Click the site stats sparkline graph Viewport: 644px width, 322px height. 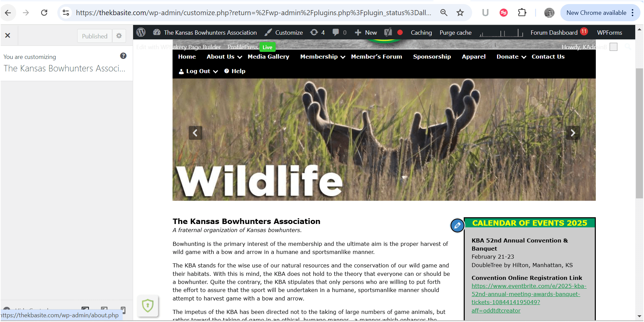tap(501, 33)
